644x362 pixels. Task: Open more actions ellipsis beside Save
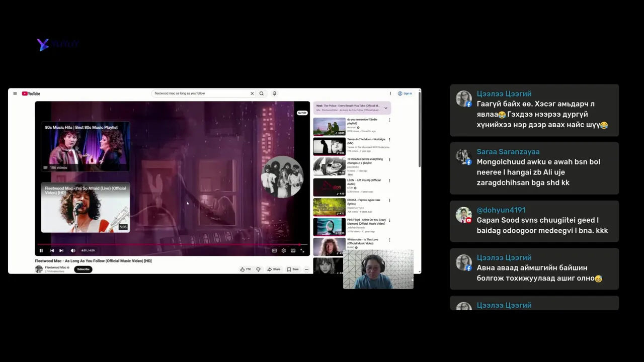pyautogui.click(x=306, y=269)
